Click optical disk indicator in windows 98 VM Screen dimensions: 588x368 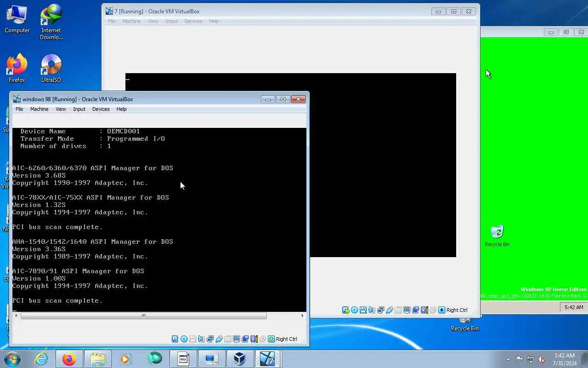(184, 339)
